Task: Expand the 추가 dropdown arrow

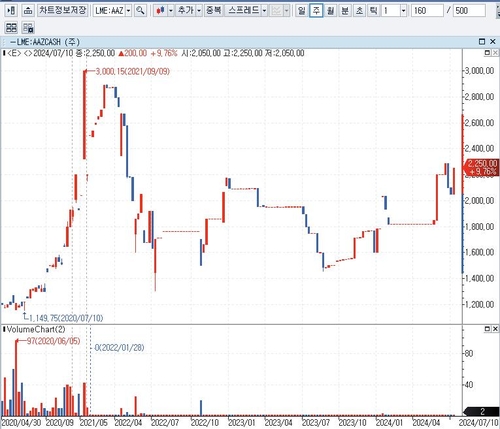Action: [x=199, y=11]
